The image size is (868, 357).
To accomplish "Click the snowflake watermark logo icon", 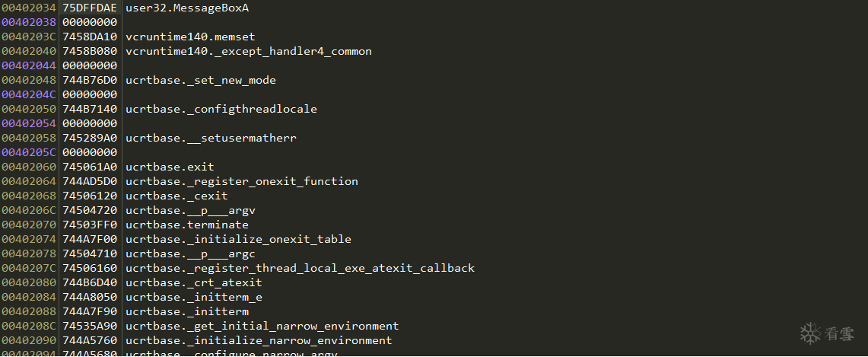I will pos(811,333).
